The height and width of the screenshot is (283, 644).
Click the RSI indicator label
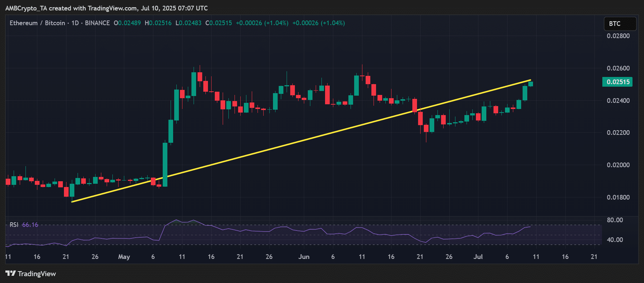point(14,225)
